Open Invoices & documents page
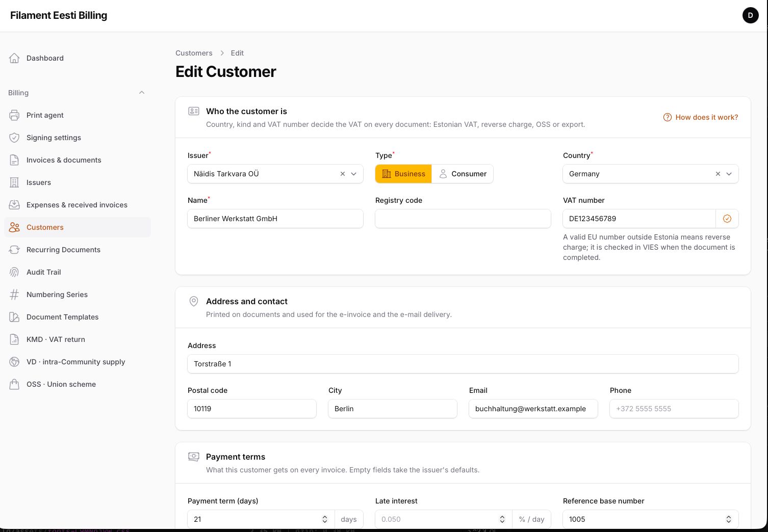The height and width of the screenshot is (532, 768). pos(78,160)
